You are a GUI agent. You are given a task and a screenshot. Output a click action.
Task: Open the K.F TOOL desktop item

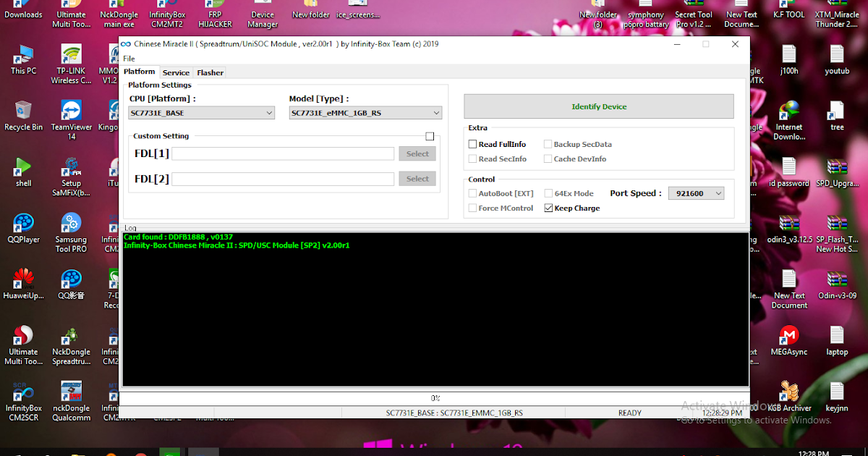[x=789, y=10]
